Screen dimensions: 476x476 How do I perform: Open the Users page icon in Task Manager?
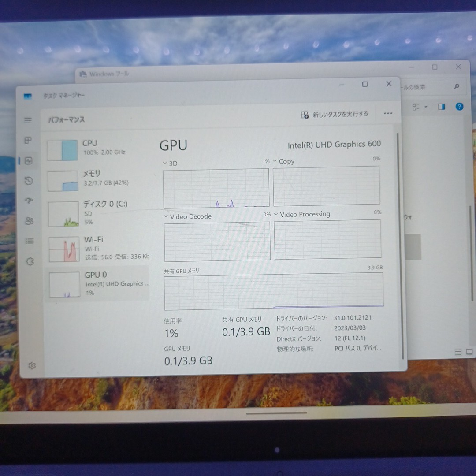coord(30,221)
